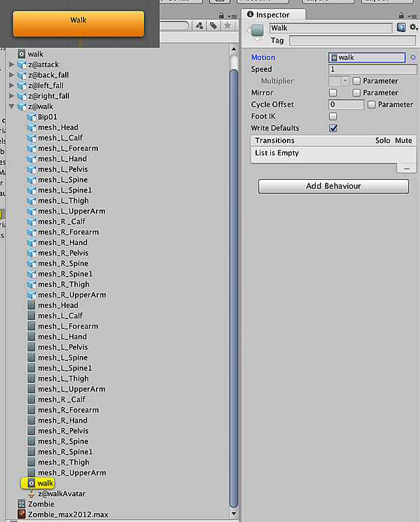420x522 pixels.
Task: Select the second mesh_L_Spine mesh text
Action: [x=62, y=358]
